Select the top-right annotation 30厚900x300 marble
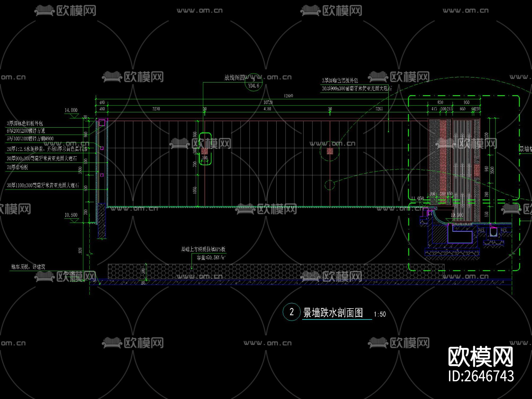The image size is (532, 399). coord(357,88)
